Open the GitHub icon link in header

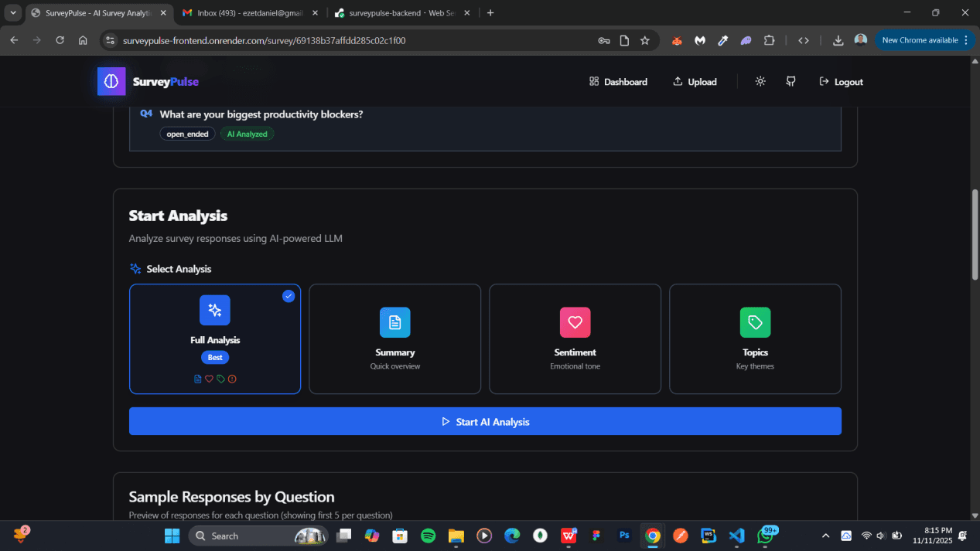pos(790,81)
